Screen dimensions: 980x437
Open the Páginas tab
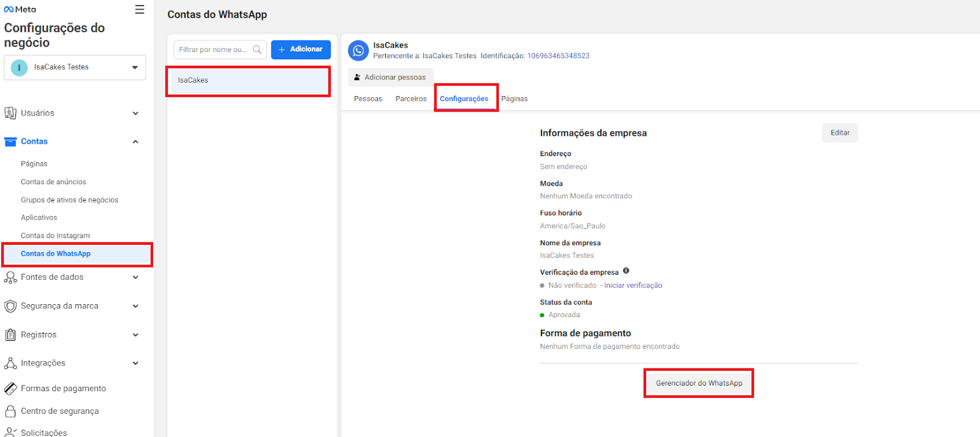[x=514, y=99]
